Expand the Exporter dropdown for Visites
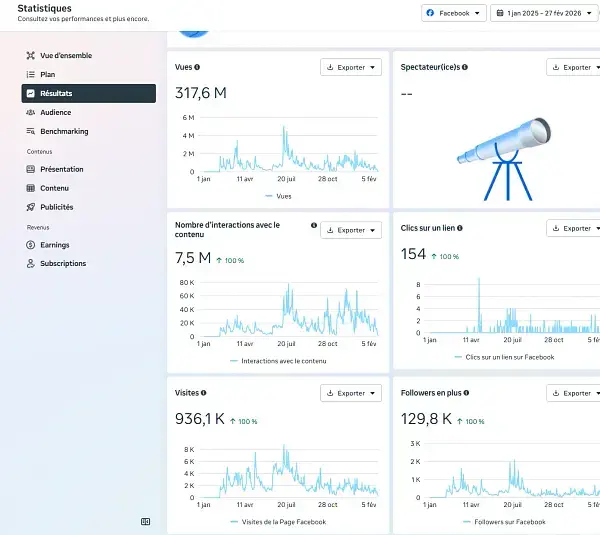The height and width of the screenshot is (535, 600). 351,393
